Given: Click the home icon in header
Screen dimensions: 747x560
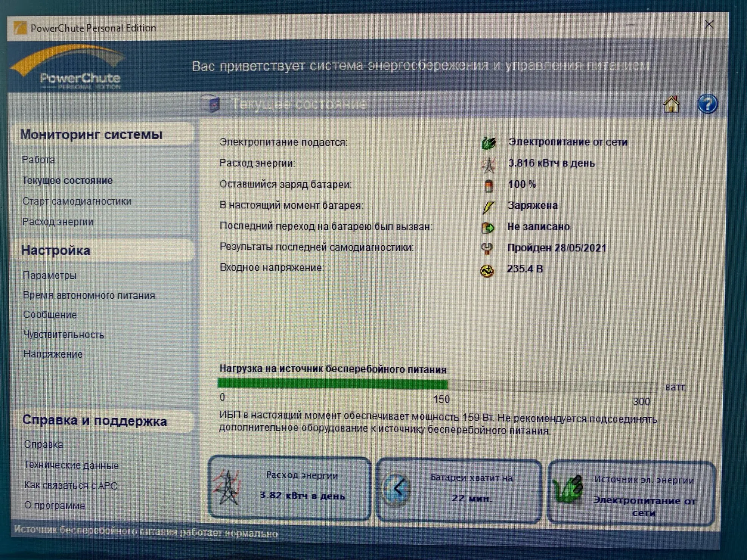Looking at the screenshot, I should pos(671,104).
